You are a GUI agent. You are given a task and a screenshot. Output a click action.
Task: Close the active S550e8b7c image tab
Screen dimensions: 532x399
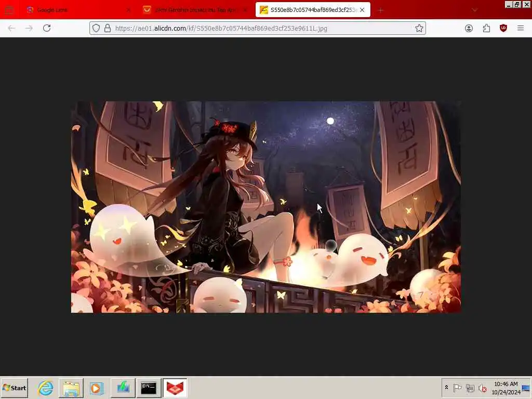coord(362,10)
